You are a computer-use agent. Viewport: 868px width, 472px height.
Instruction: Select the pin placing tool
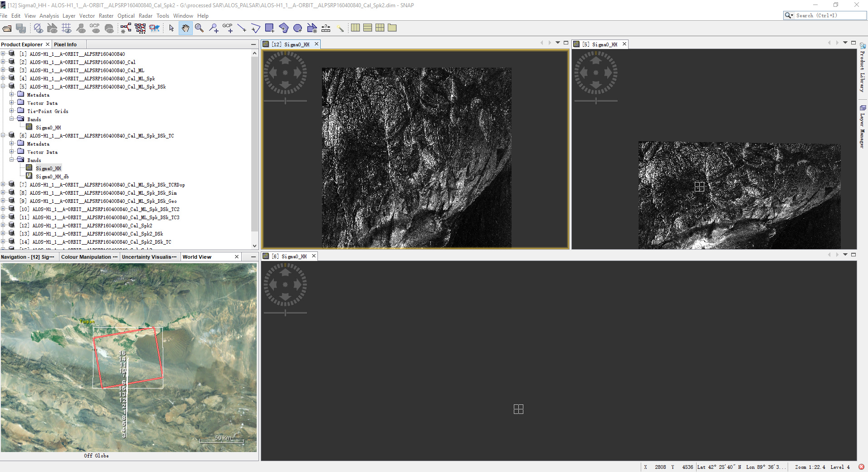point(214,29)
